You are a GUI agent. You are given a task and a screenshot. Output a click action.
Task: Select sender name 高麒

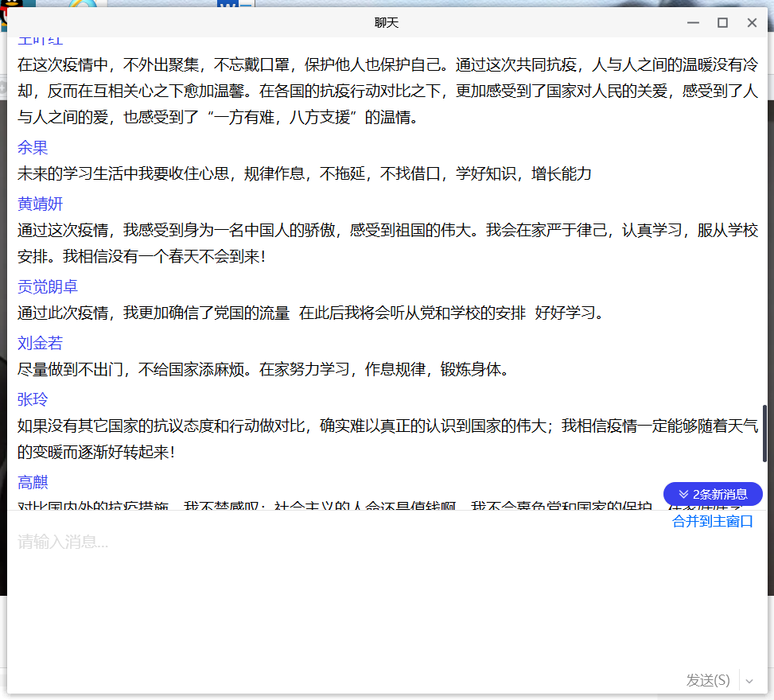pyautogui.click(x=33, y=483)
